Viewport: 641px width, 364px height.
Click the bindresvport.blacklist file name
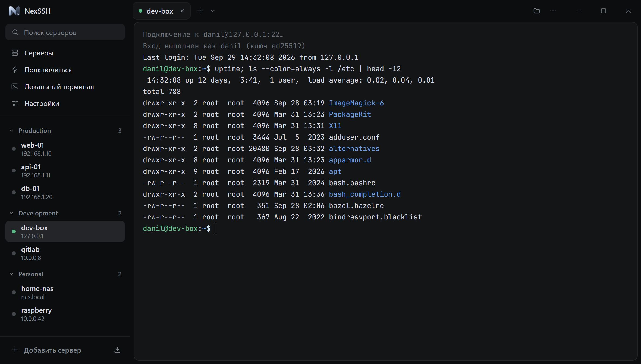coord(375,217)
